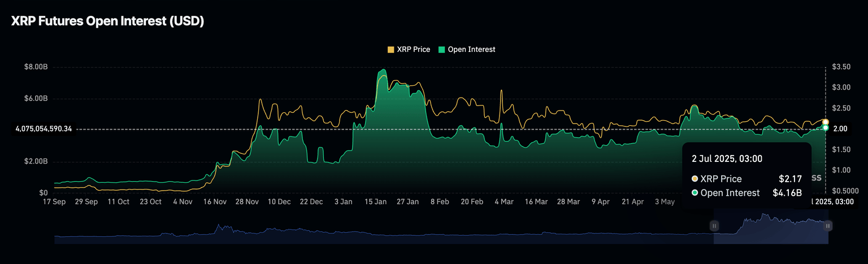868x264 pixels.
Task: Click the yellow XRP Price legend swatch
Action: tap(390, 50)
